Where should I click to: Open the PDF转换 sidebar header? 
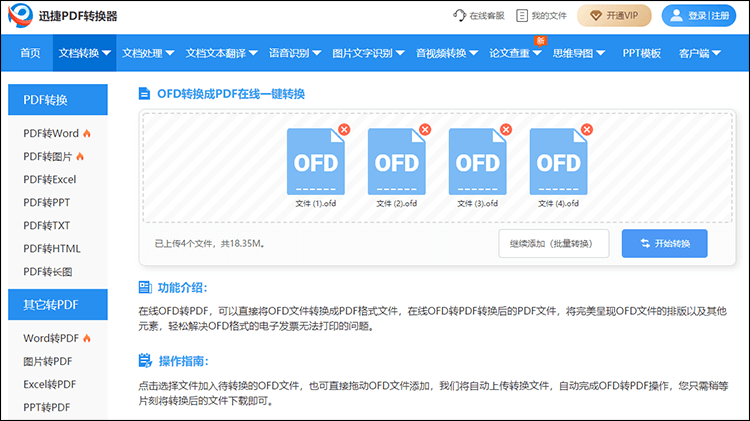pos(58,100)
